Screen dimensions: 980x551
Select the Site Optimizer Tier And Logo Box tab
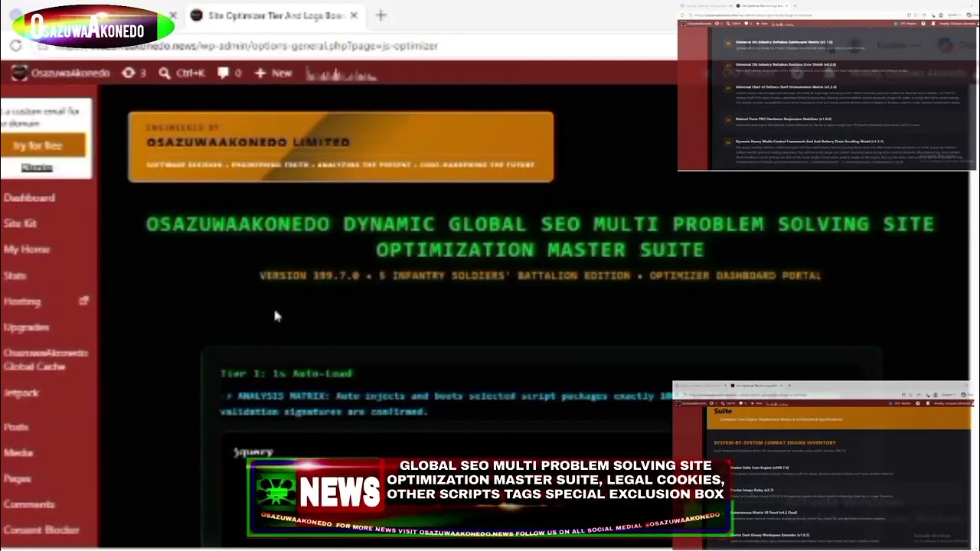pos(274,15)
